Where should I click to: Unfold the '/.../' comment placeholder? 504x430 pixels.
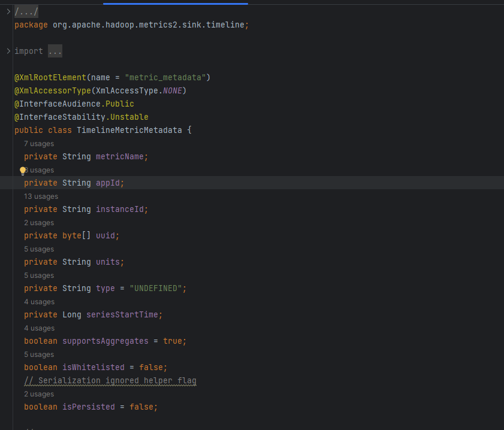26,12
